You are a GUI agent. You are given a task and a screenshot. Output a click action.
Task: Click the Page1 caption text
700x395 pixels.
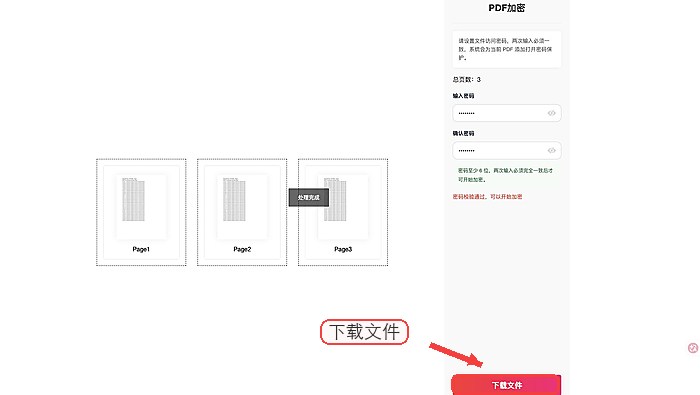tap(141, 249)
